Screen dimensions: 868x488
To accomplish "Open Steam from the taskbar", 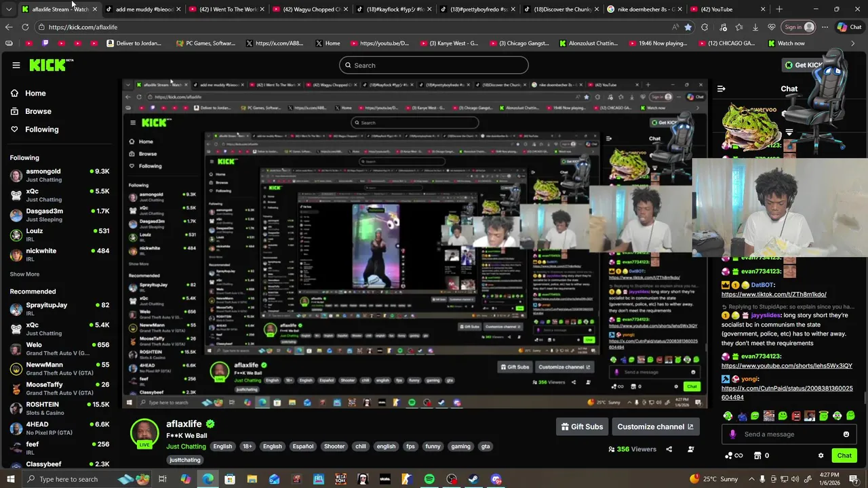I will coord(473,479).
